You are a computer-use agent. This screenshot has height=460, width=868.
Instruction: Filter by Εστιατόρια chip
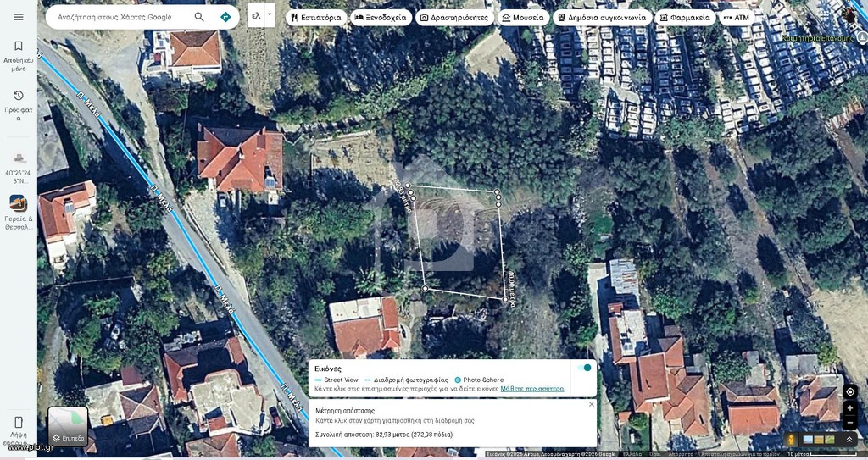pos(316,18)
